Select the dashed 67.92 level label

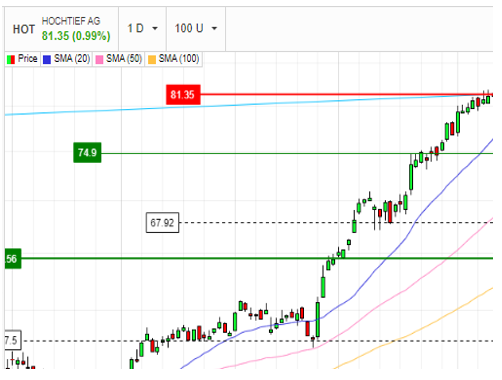click(x=162, y=222)
